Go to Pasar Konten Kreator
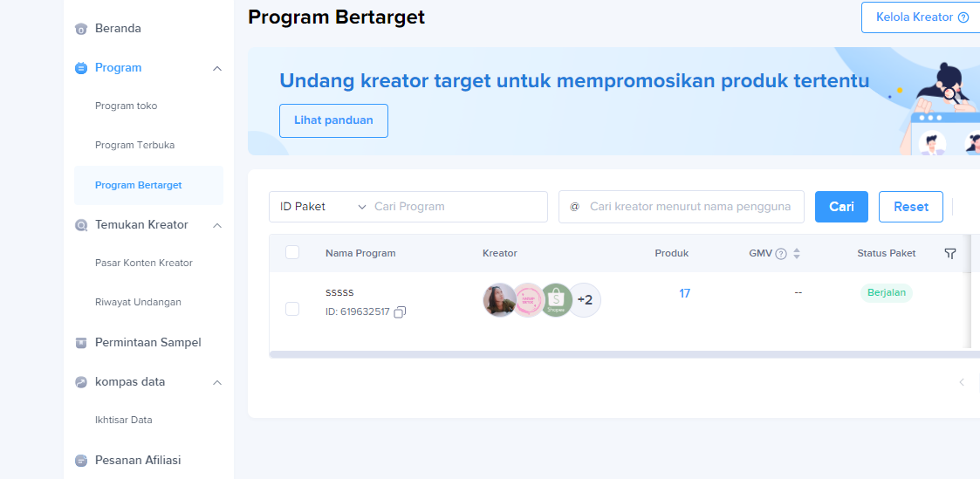 point(144,263)
